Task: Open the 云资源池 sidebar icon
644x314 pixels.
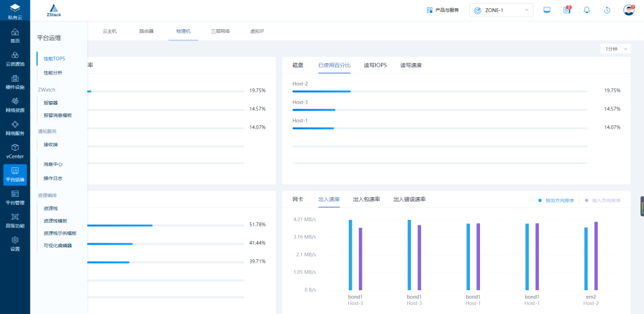Action: click(15, 55)
